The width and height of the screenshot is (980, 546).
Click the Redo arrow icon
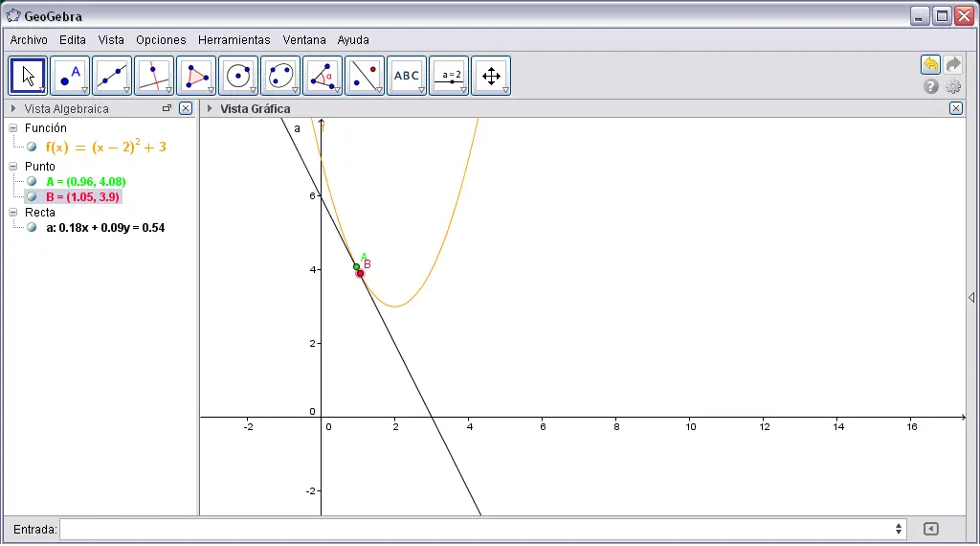point(953,64)
